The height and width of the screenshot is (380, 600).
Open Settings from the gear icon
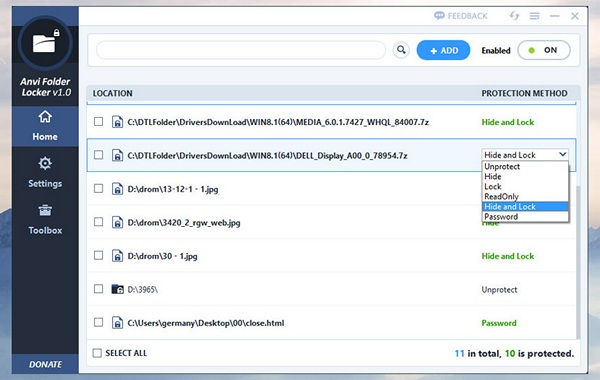pyautogui.click(x=45, y=163)
